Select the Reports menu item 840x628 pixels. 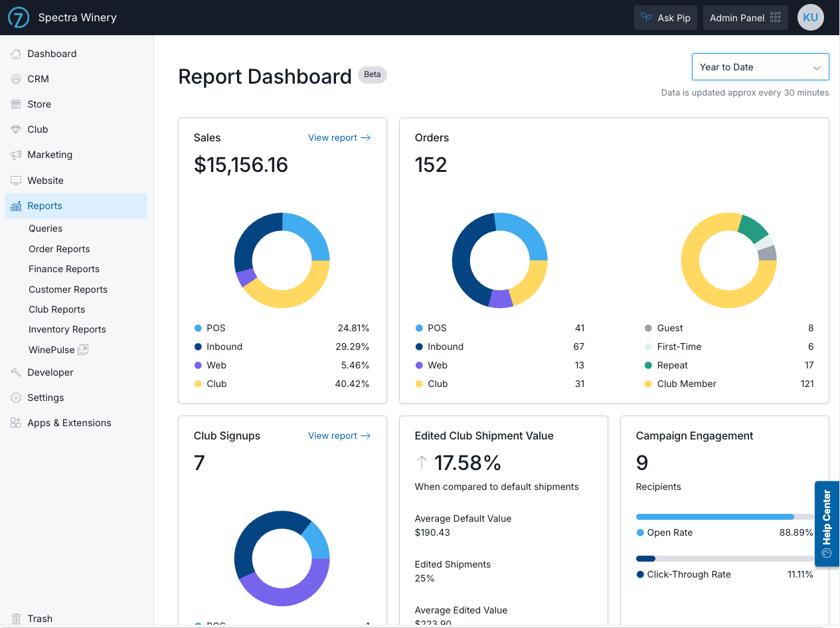(76, 206)
